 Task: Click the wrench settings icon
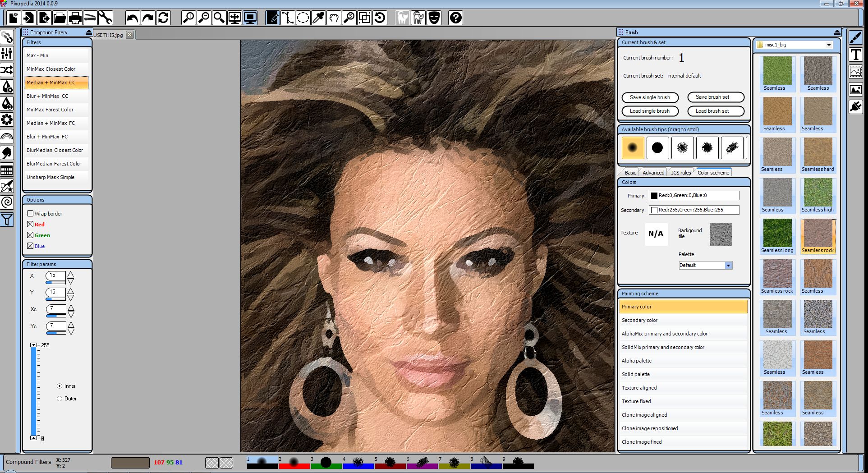tap(106, 18)
